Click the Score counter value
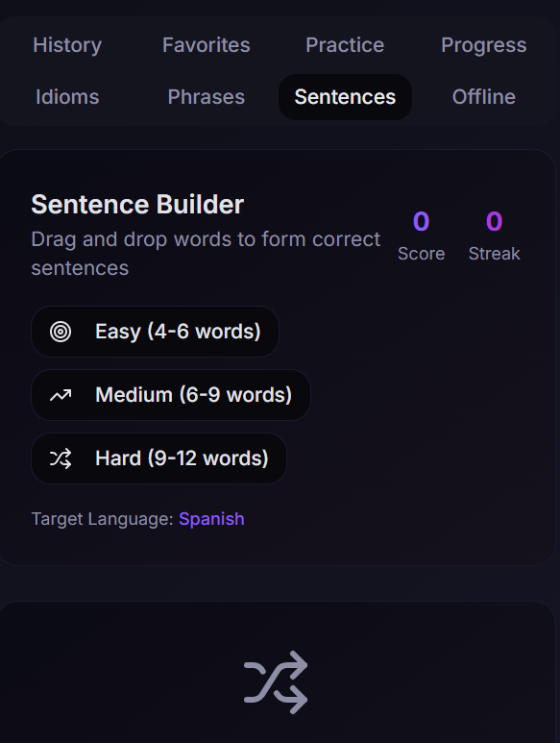This screenshot has width=560, height=743. (x=421, y=221)
